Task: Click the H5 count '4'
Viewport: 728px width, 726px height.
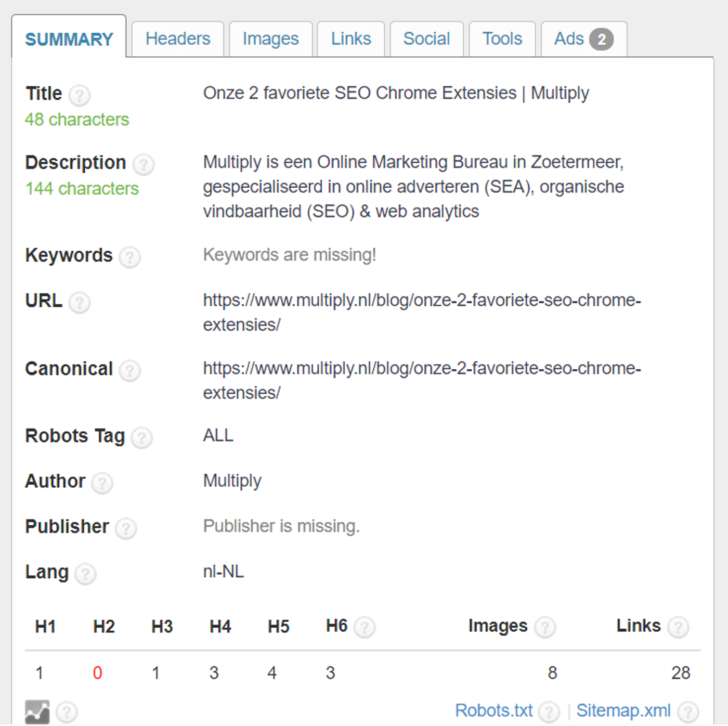Action: point(272,673)
